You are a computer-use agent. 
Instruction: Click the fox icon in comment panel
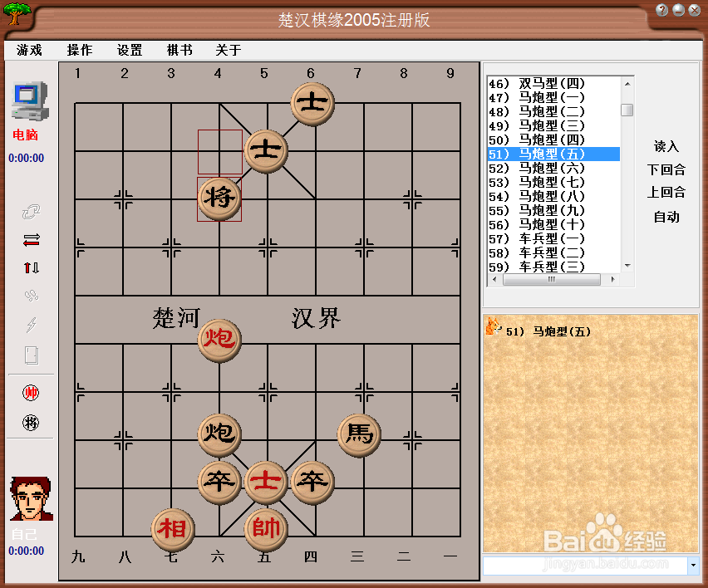[493, 326]
